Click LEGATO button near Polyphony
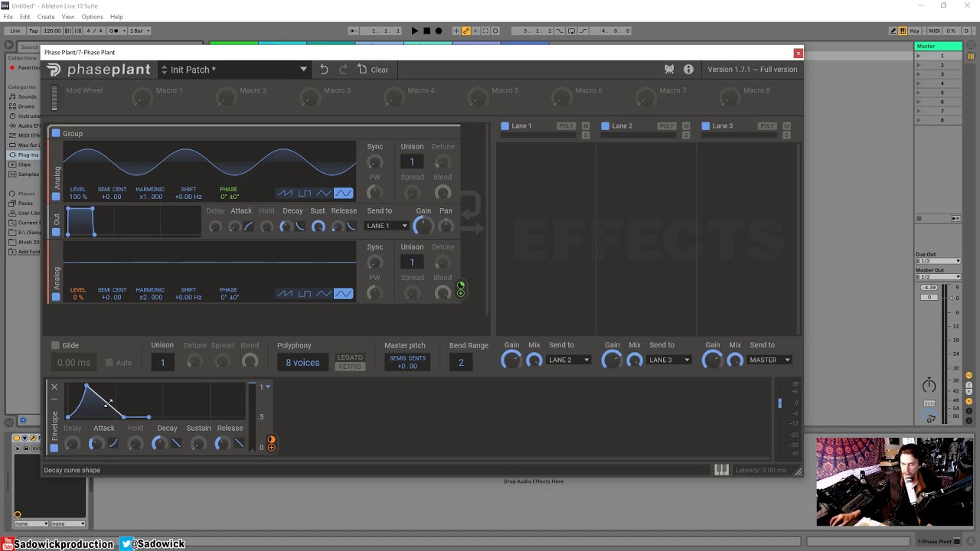The width and height of the screenshot is (980, 551). click(350, 357)
